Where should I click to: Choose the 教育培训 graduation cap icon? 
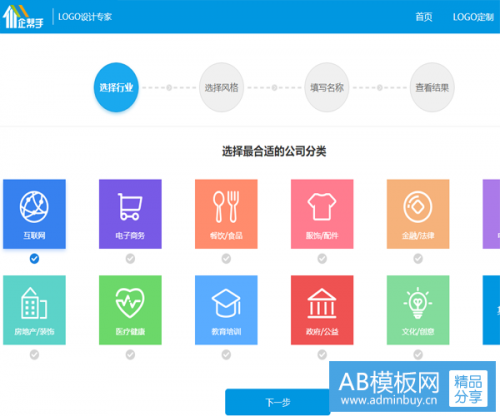point(226,303)
